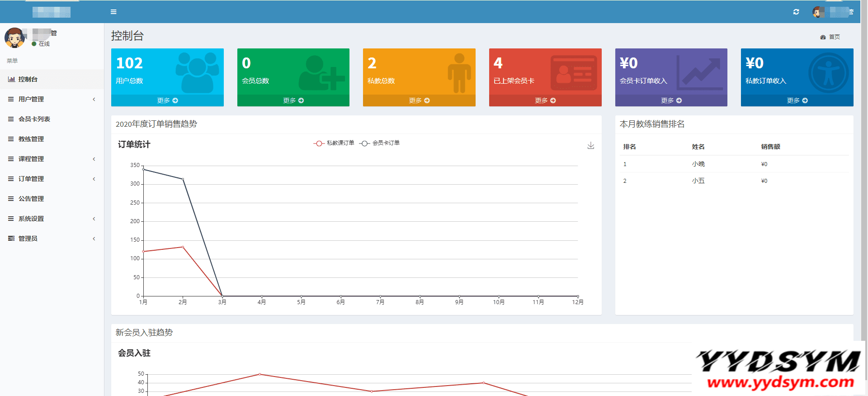Click the user avatar in top-right corner
This screenshot has width=868, height=396.
click(x=818, y=12)
